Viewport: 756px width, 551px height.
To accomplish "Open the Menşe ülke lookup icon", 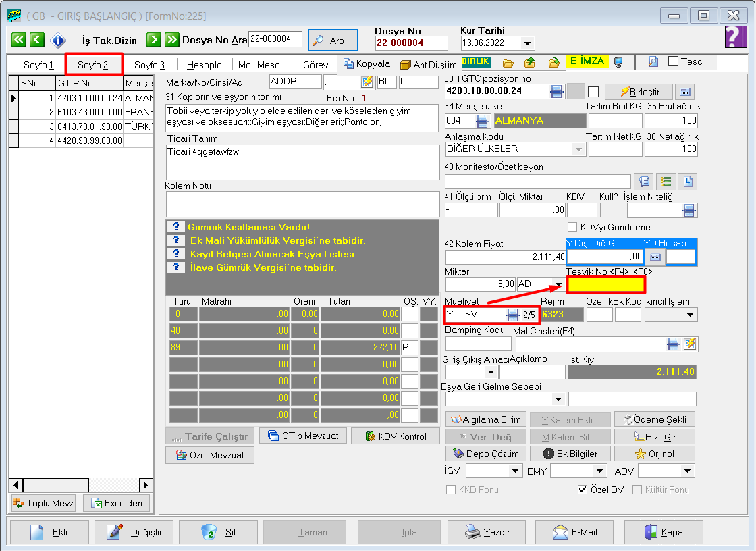I will click(483, 121).
